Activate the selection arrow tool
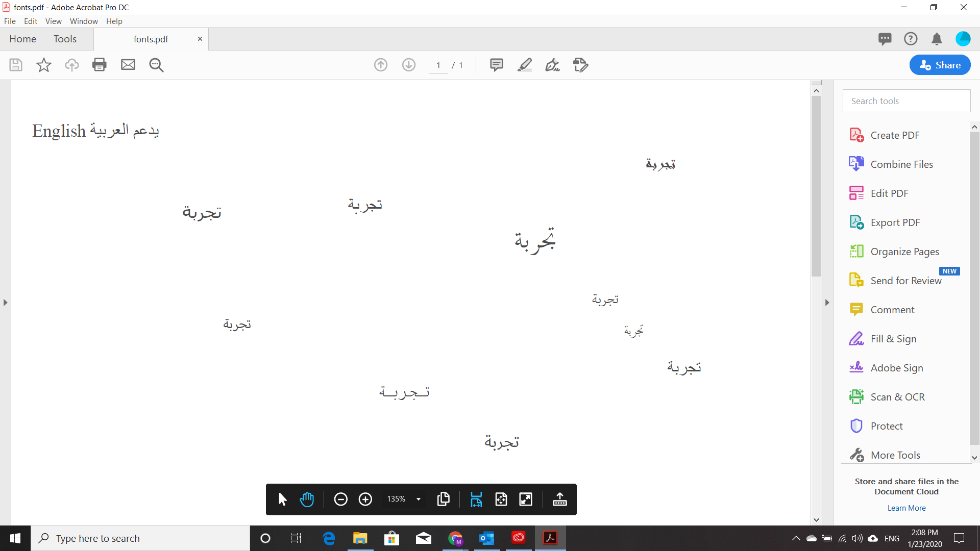980x551 pixels. click(x=282, y=499)
